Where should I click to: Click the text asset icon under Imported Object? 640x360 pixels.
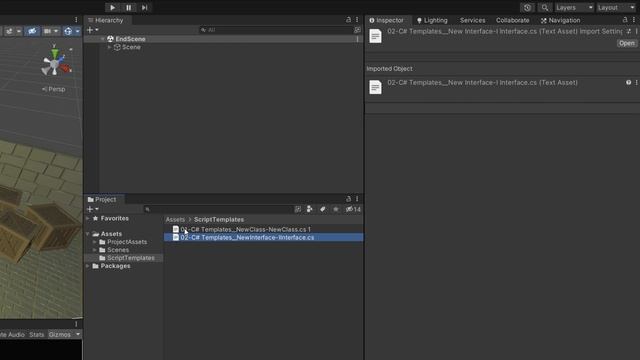pyautogui.click(x=375, y=87)
